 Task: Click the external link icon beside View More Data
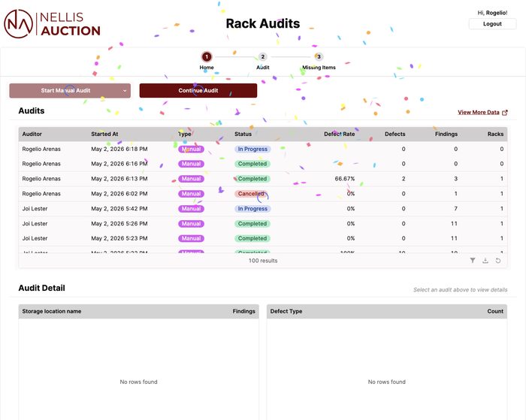(x=505, y=113)
